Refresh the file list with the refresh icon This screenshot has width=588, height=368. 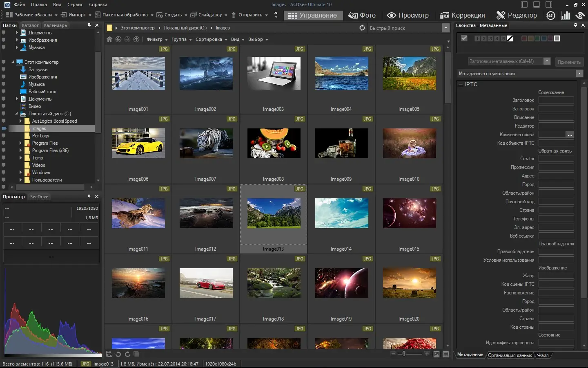pos(362,28)
